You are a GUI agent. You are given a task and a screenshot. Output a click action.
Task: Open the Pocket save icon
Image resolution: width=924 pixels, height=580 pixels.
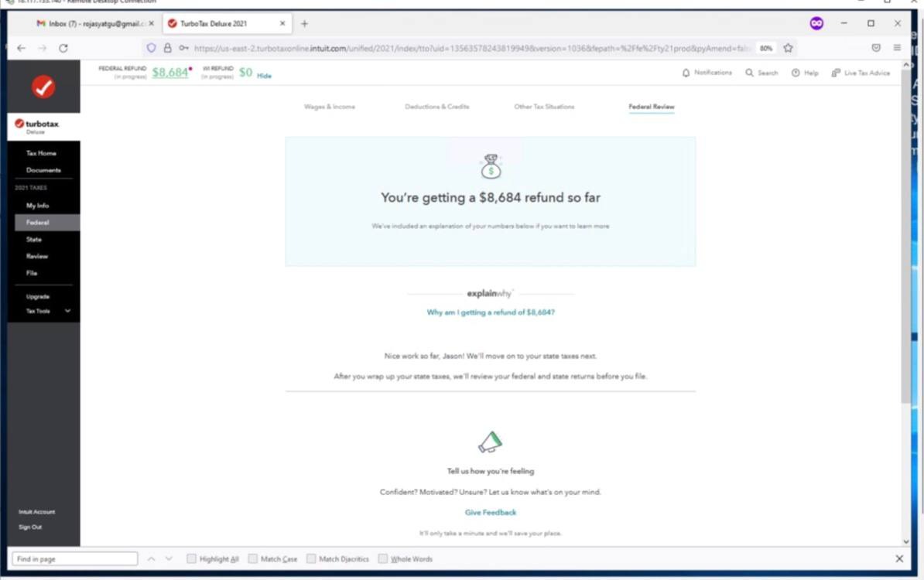(876, 48)
